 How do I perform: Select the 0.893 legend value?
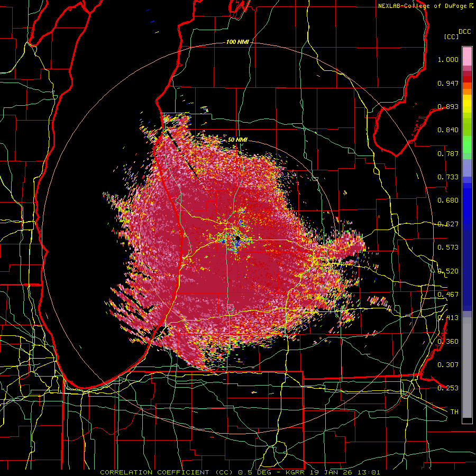pos(448,106)
